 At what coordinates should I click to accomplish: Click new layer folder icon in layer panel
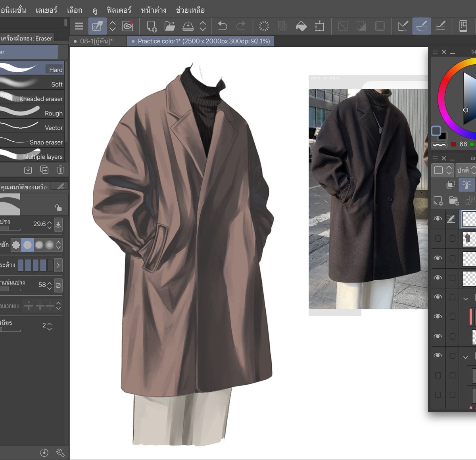click(454, 200)
